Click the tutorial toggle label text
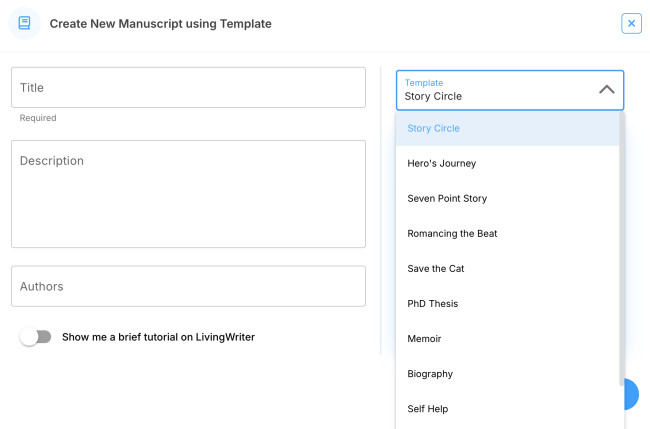This screenshot has height=429, width=650. (158, 337)
